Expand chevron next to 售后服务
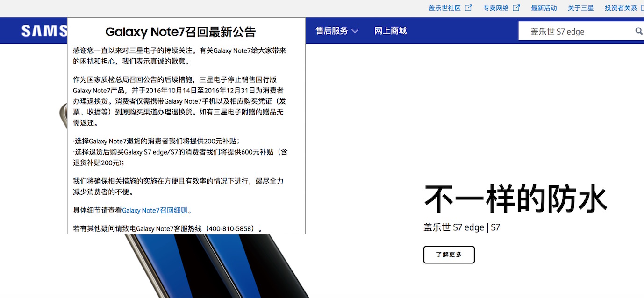 (355, 31)
